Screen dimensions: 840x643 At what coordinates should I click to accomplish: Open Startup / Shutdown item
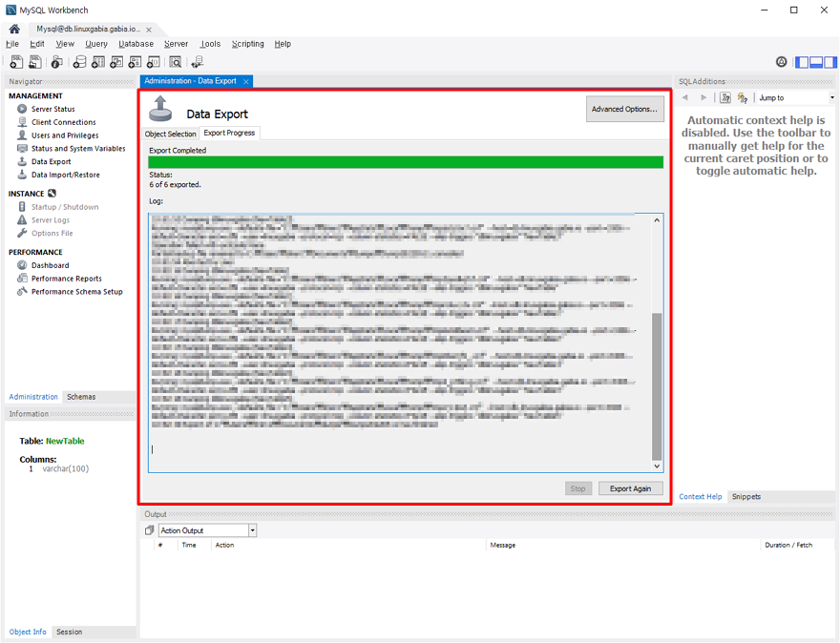tap(65, 207)
